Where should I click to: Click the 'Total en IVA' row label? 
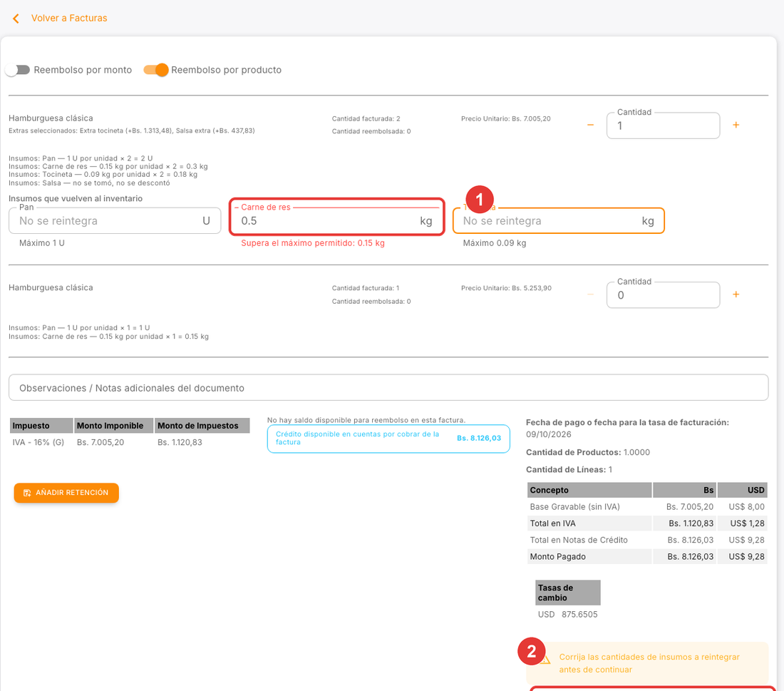pos(552,523)
